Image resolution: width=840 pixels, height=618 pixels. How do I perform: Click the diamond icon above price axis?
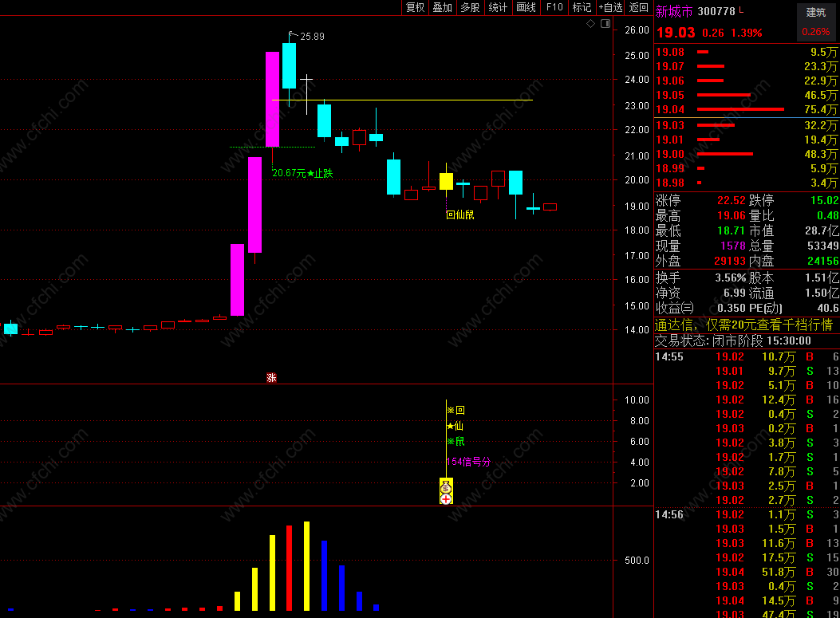[590, 24]
